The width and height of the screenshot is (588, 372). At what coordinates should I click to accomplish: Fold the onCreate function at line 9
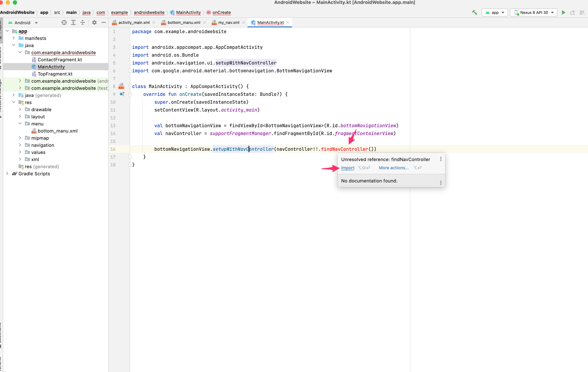pos(130,94)
